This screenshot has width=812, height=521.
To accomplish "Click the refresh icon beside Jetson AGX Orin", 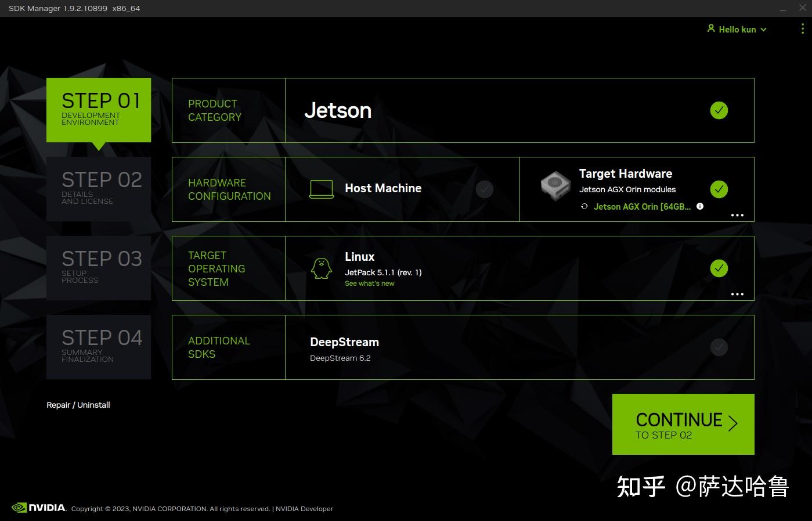I will click(584, 206).
